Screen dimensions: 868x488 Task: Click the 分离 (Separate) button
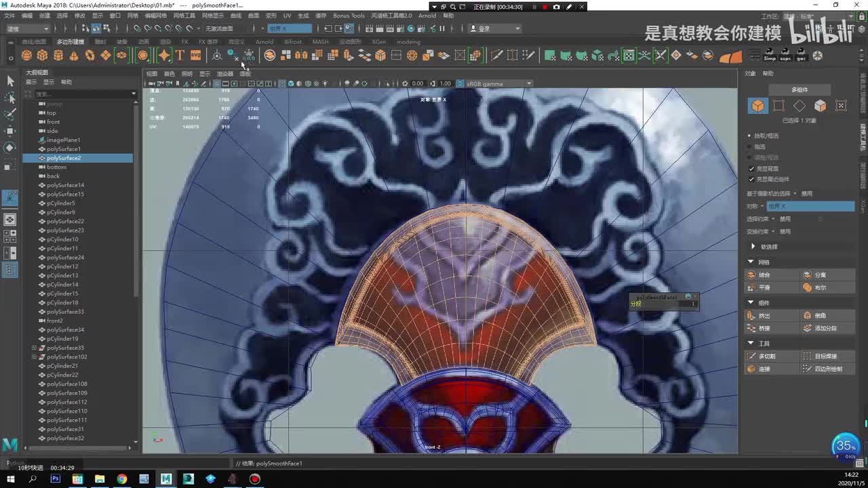coord(827,275)
